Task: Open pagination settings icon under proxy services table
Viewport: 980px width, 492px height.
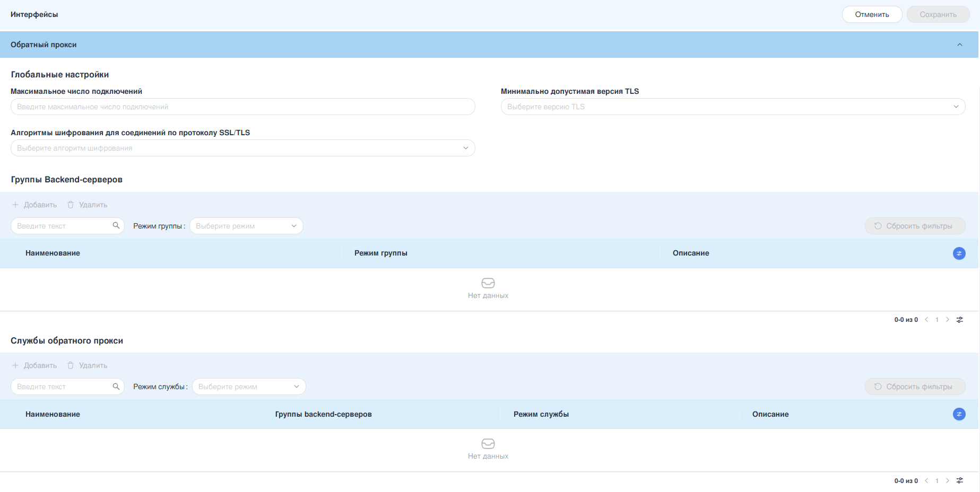Action: (960, 481)
